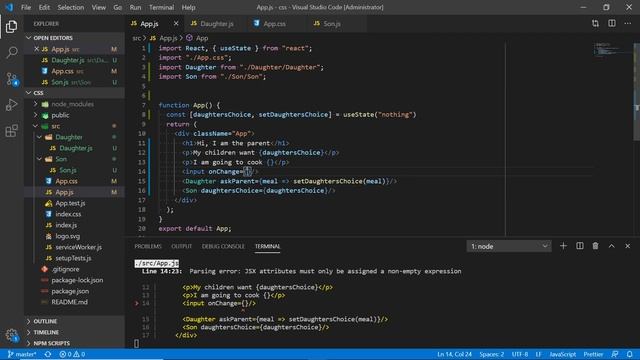Screen dimensions: 640x360
Task: Open Source Control view in activity bar
Action: pyautogui.click(x=11, y=79)
